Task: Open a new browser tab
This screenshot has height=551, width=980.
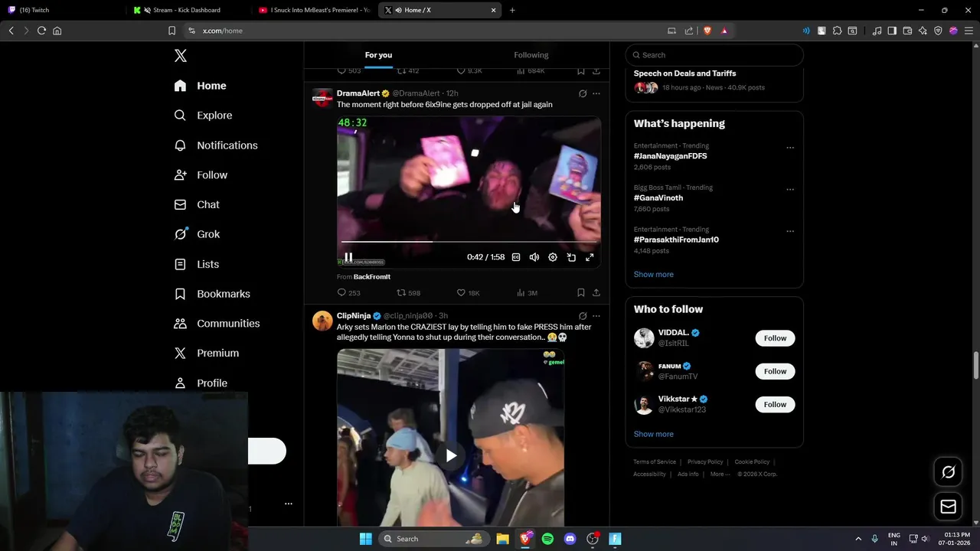Action: (x=512, y=10)
